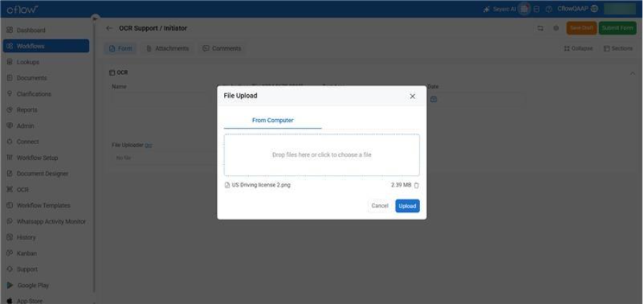Click the Google Play icon in sidebar
The height and width of the screenshot is (304, 644).
coord(10,285)
